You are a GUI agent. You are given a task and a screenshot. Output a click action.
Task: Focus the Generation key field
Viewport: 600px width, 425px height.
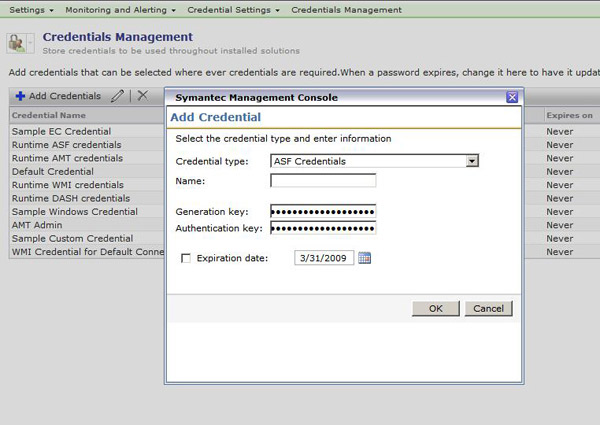point(323,212)
